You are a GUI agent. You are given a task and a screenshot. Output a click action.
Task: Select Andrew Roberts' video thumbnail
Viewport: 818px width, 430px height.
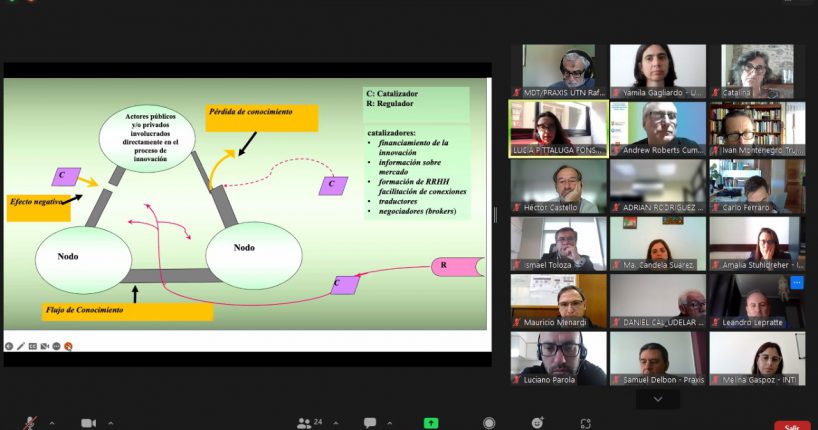657,128
